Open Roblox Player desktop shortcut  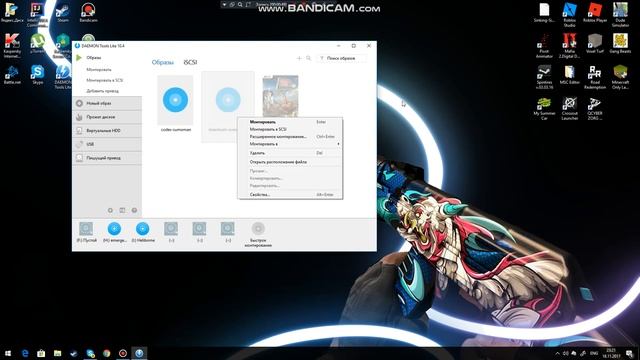tap(595, 13)
